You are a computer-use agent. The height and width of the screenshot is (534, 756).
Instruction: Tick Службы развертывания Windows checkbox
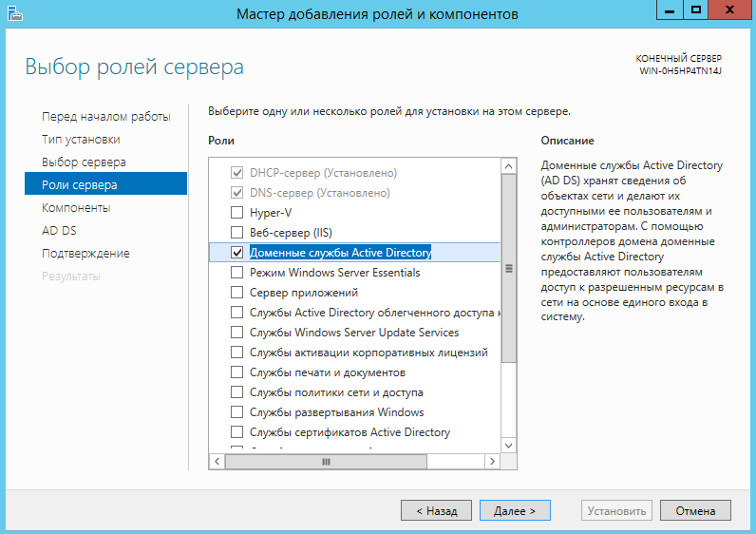[236, 412]
